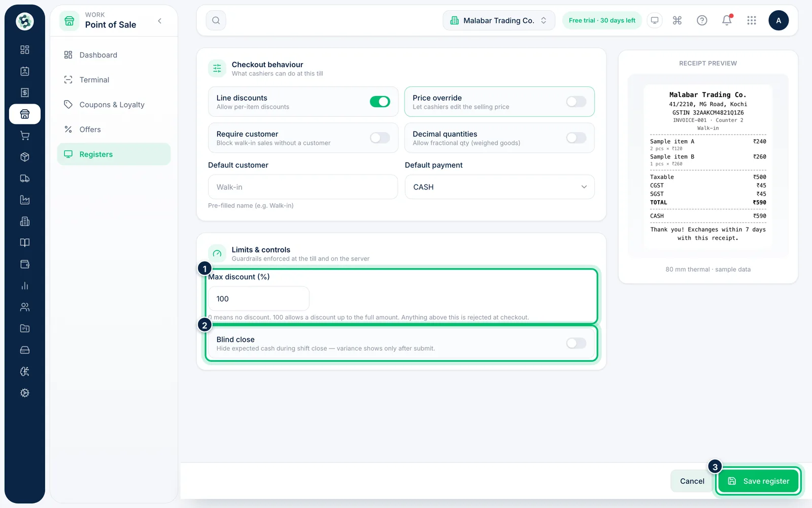Open the settings gear in left rail
Image resolution: width=812 pixels, height=508 pixels.
pos(24,393)
